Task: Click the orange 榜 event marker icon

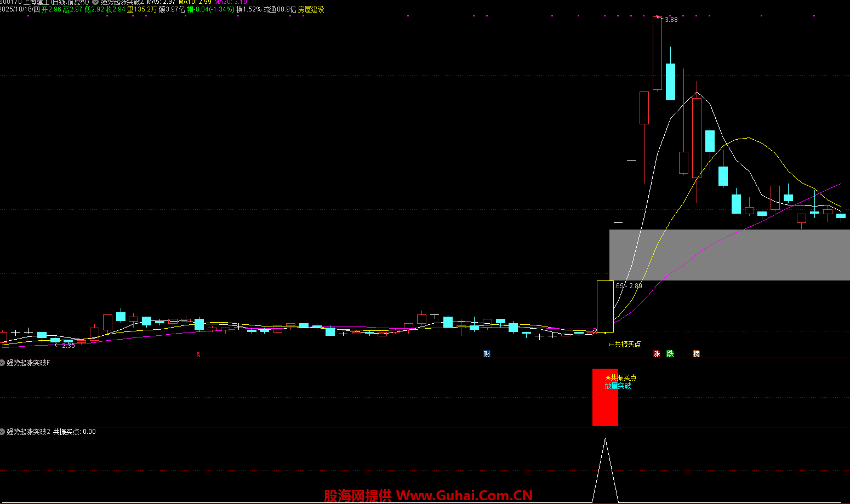Action: [x=696, y=354]
